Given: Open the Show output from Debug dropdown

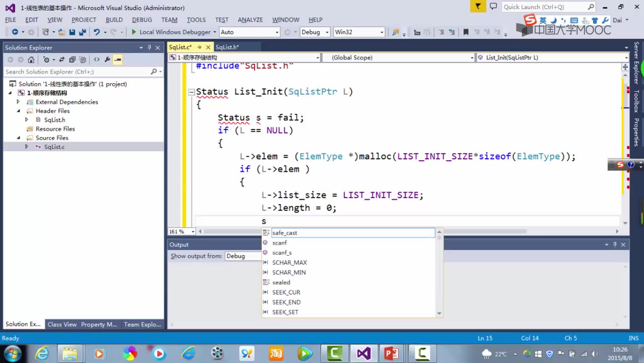Looking at the screenshot, I should pos(243,256).
